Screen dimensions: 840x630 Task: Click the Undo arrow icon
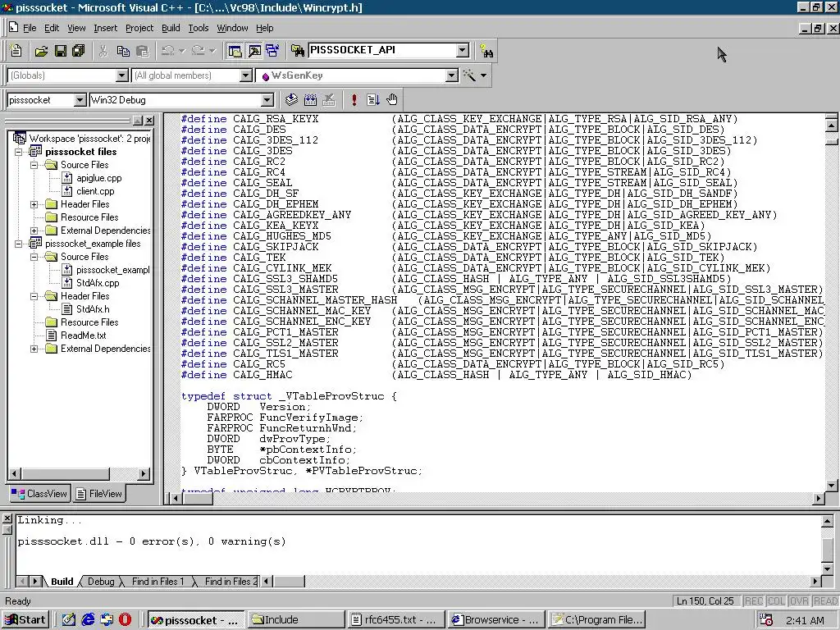click(x=167, y=51)
